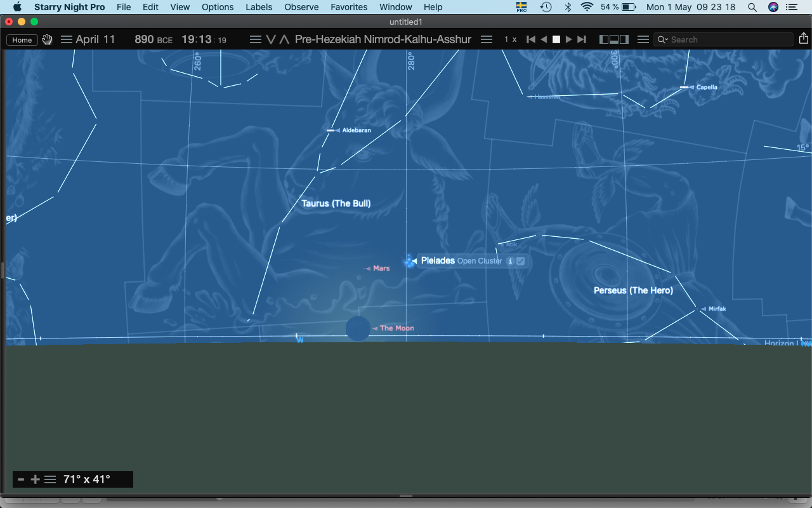Toggle the Pleiades label checkbox
The image size is (812, 508).
521,261
